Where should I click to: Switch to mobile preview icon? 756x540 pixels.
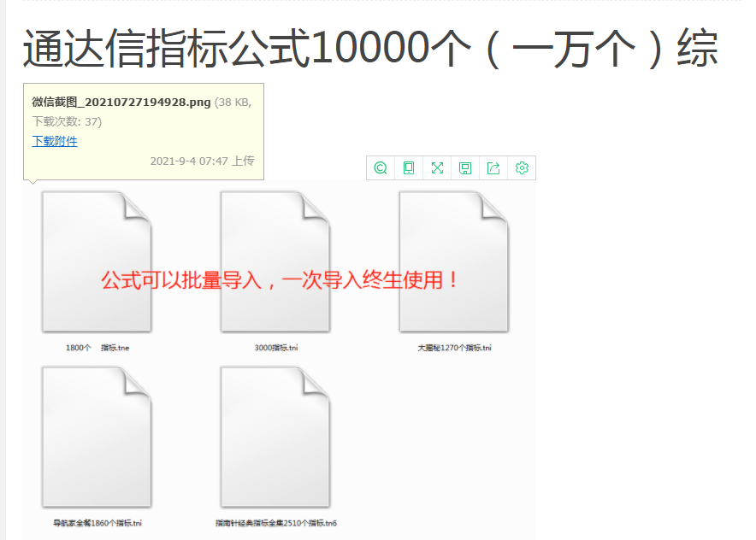pyautogui.click(x=409, y=167)
